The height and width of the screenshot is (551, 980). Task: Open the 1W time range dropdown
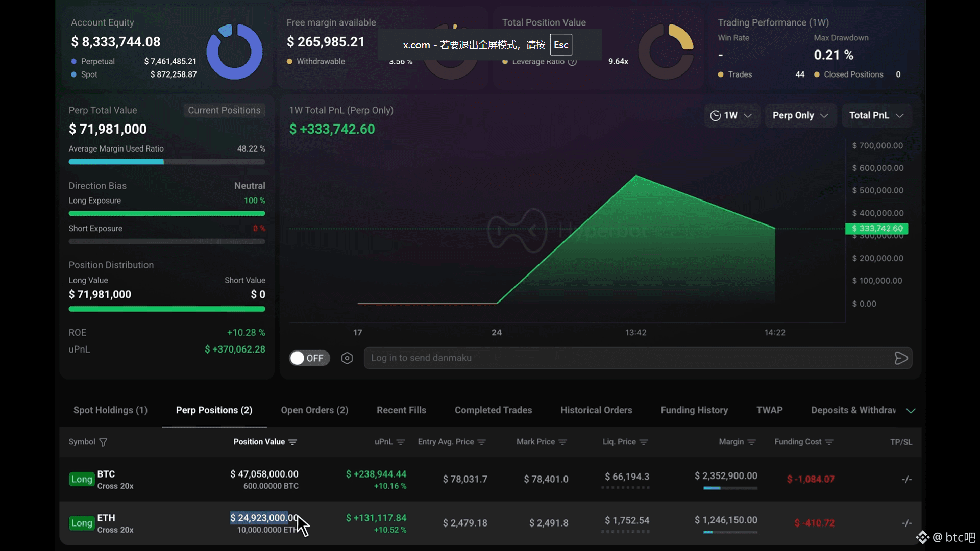[x=732, y=115]
